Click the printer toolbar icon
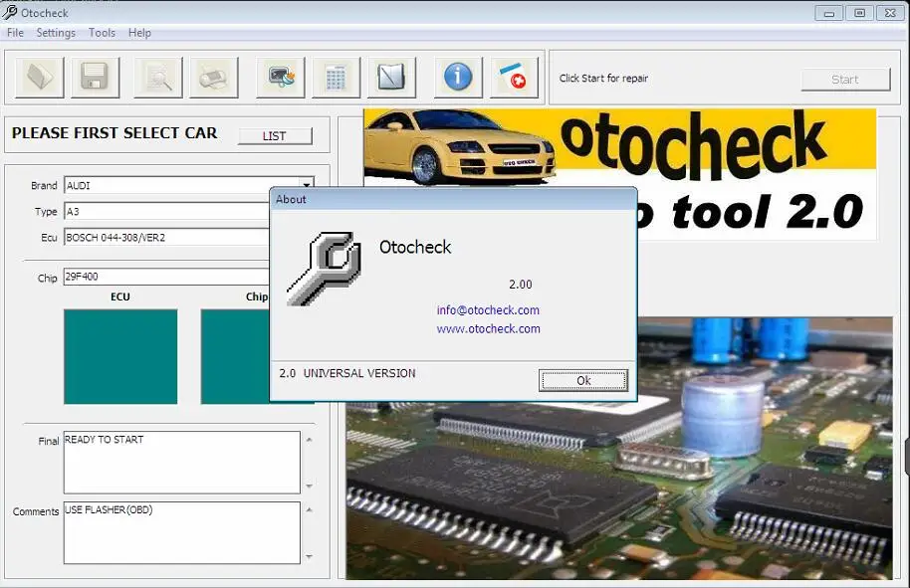Viewport: 910px width, 588px height. (214, 78)
